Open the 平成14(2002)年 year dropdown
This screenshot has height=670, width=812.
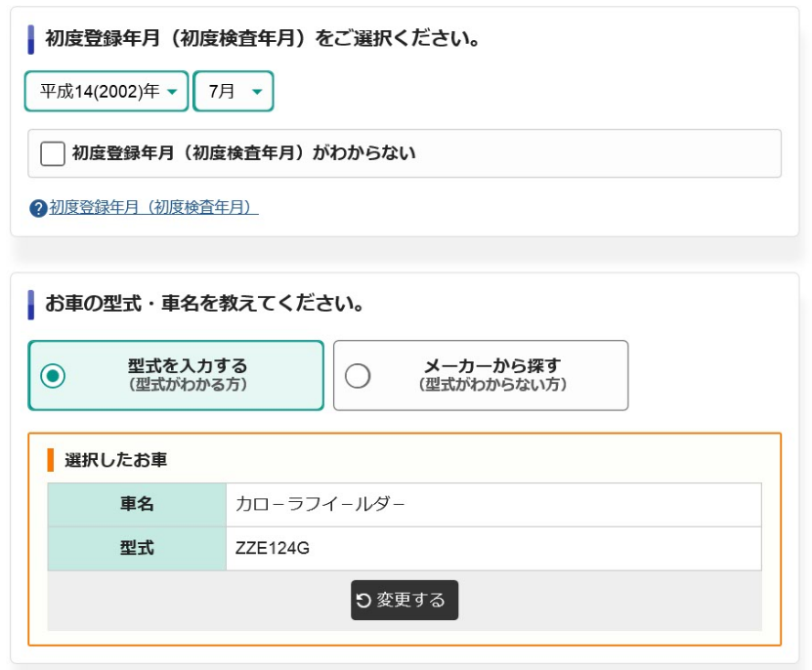107,92
